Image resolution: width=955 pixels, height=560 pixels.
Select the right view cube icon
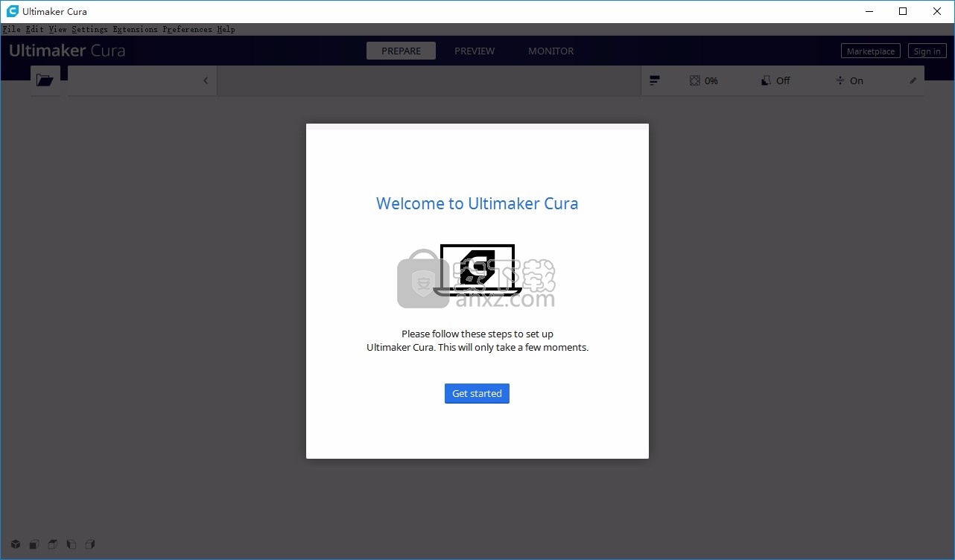pos(90,544)
